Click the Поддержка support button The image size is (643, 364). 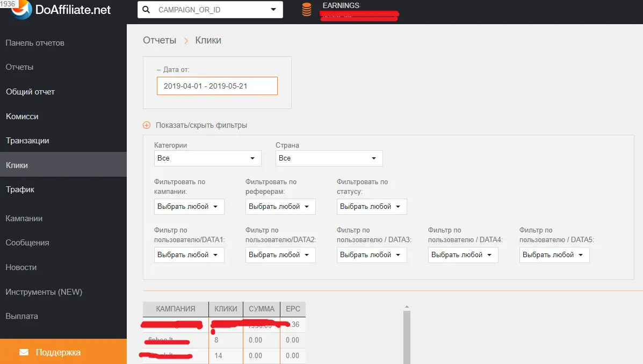[63, 351]
